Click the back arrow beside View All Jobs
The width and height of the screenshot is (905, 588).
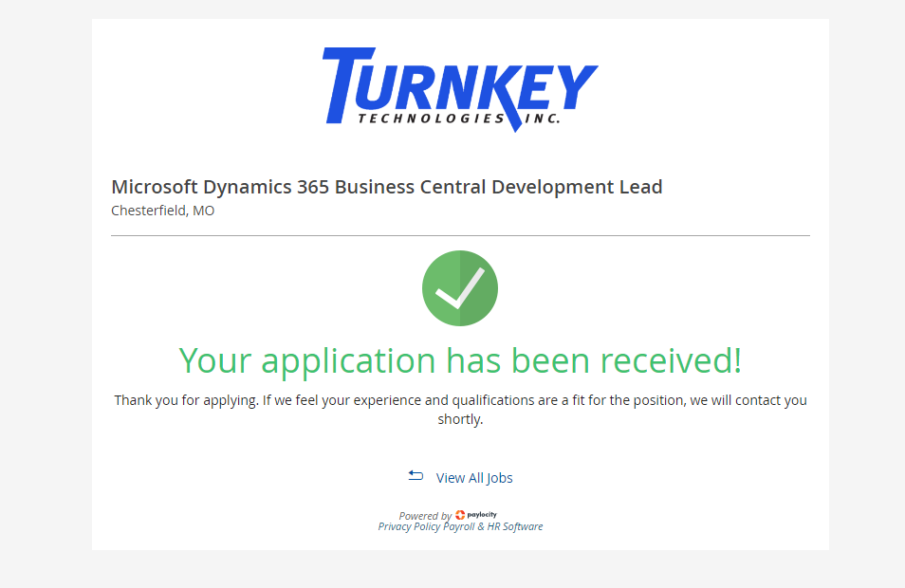(416, 475)
